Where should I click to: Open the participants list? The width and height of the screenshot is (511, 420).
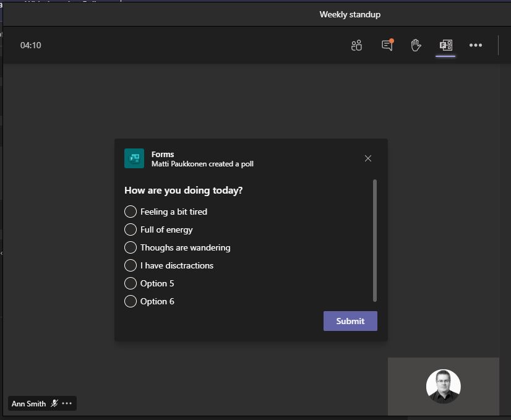[356, 45]
